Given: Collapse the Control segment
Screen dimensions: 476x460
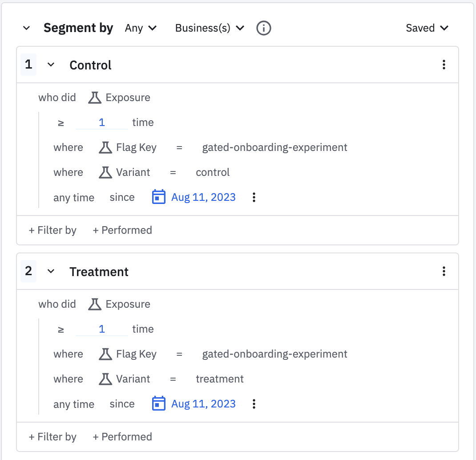Looking at the screenshot, I should 51,65.
